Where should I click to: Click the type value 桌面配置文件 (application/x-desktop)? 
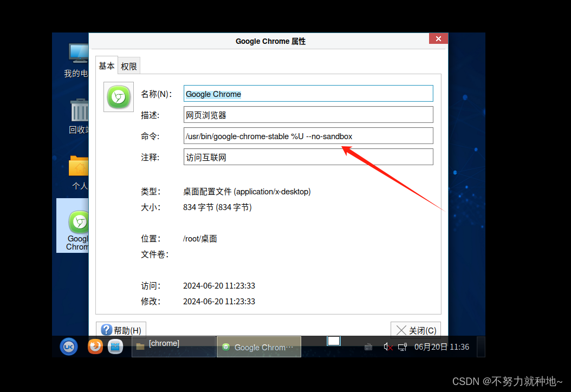246,192
